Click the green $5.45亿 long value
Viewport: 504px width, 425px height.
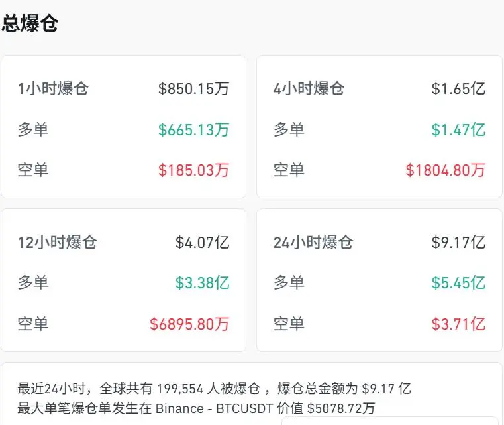[458, 283]
